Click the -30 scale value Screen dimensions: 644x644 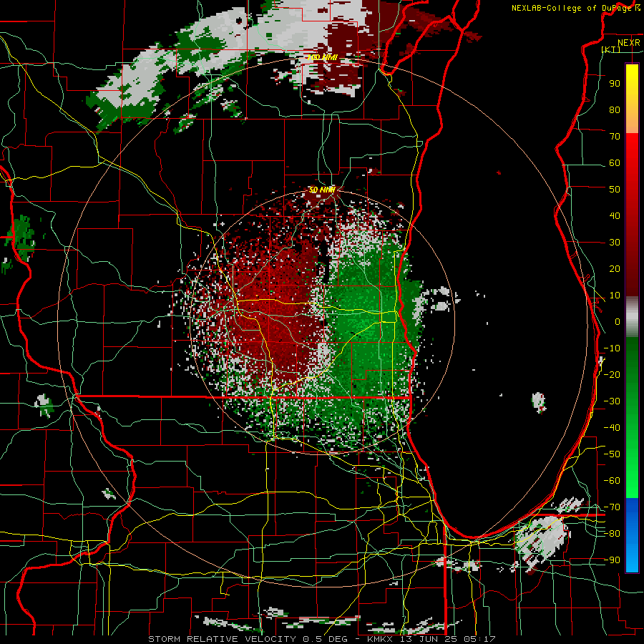(612, 401)
